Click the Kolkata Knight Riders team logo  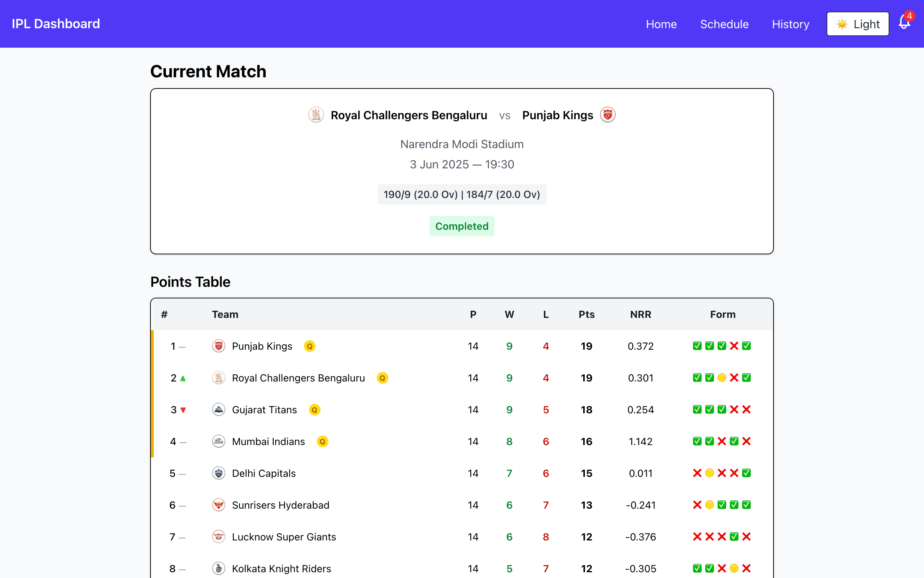pyautogui.click(x=219, y=569)
